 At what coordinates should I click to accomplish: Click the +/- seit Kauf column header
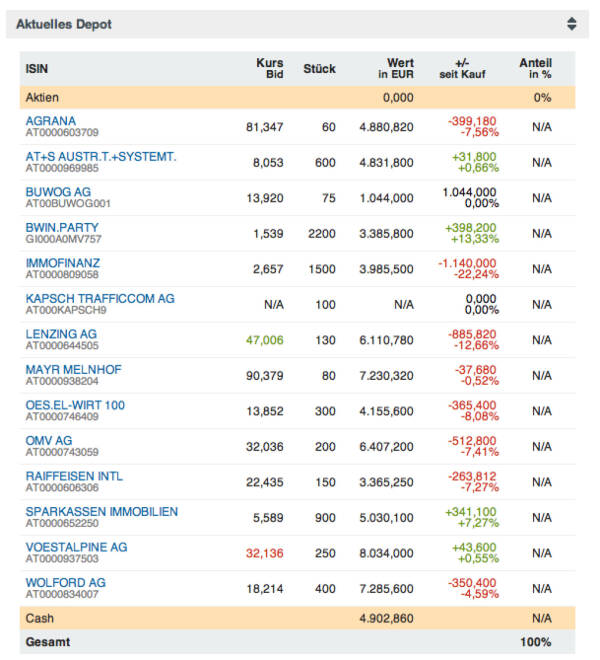click(x=462, y=69)
